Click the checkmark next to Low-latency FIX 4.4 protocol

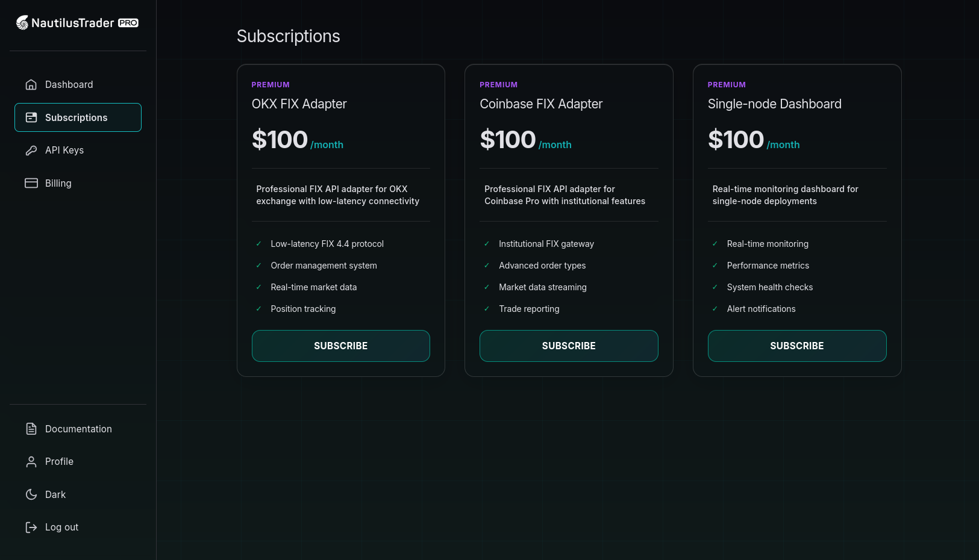coord(259,244)
